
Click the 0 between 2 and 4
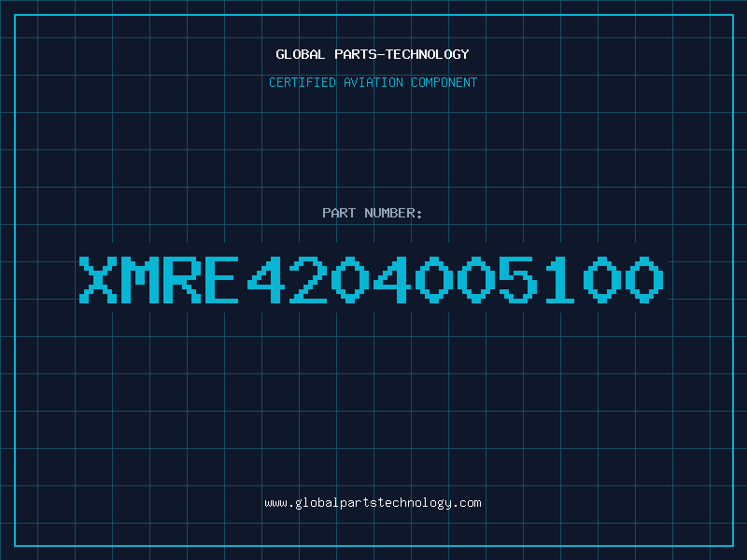coord(350,279)
